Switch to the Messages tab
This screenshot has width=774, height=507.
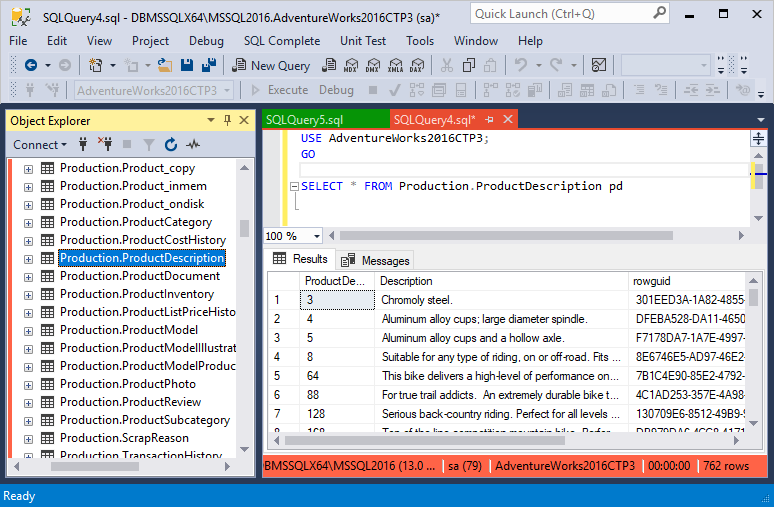tap(376, 260)
